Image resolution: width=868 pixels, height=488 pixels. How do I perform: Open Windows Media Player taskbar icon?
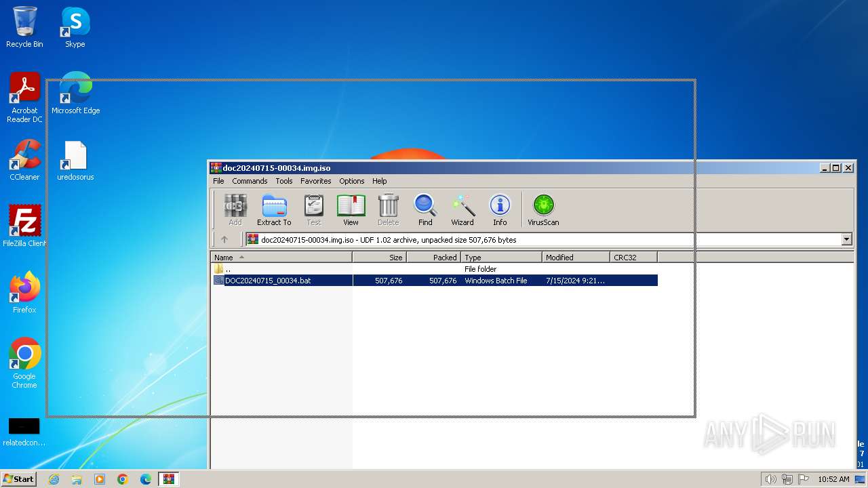pyautogui.click(x=100, y=479)
